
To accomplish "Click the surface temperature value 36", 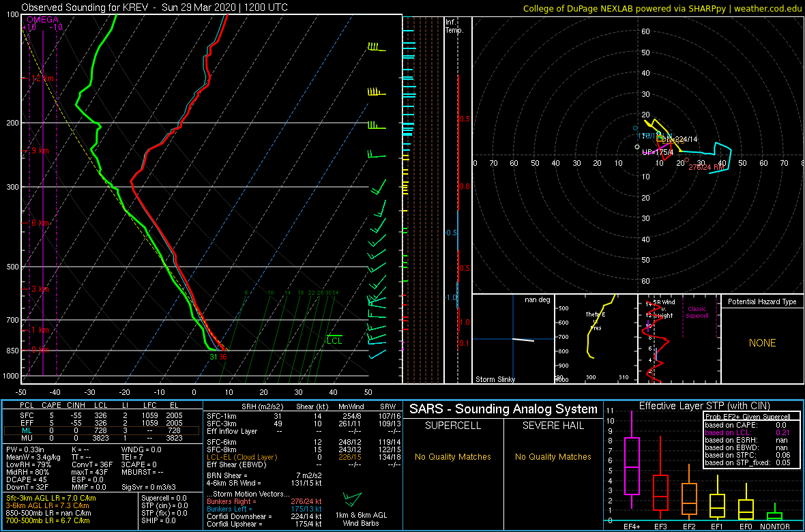I will (223, 357).
